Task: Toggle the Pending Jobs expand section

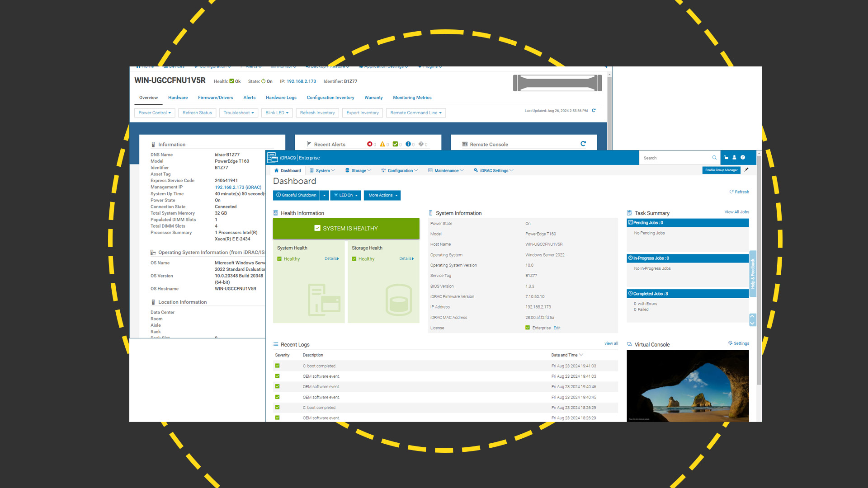Action: (x=688, y=222)
